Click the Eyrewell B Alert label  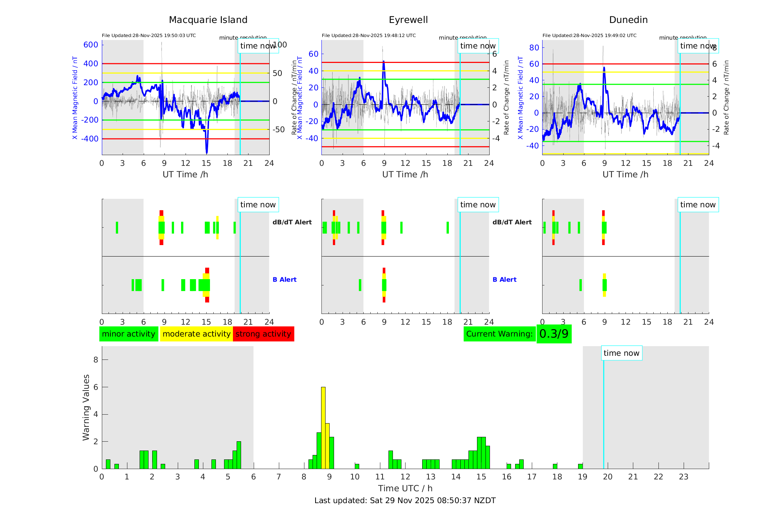(504, 280)
